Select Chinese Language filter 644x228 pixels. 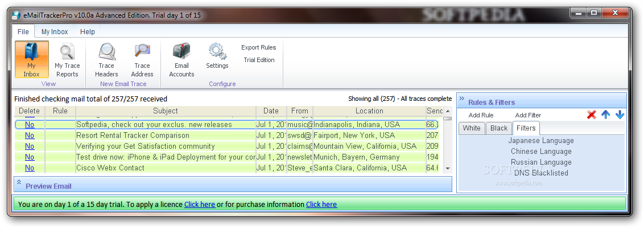pyautogui.click(x=541, y=151)
